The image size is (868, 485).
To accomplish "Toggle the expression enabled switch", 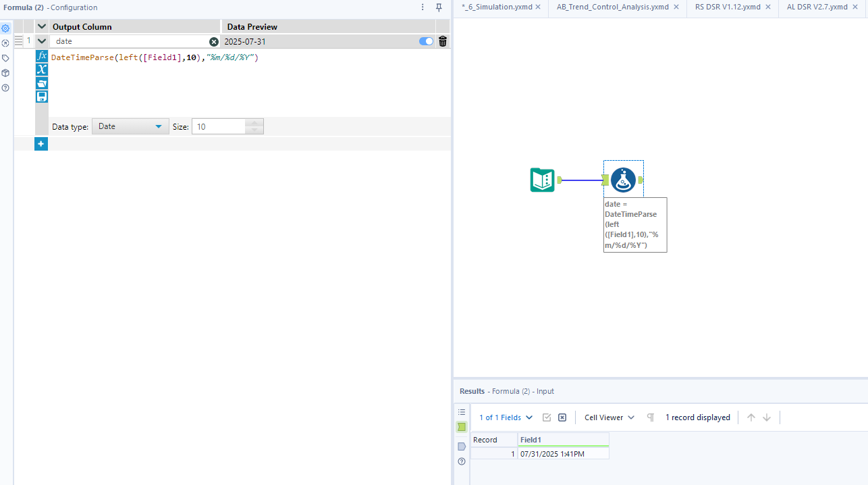I will point(425,41).
